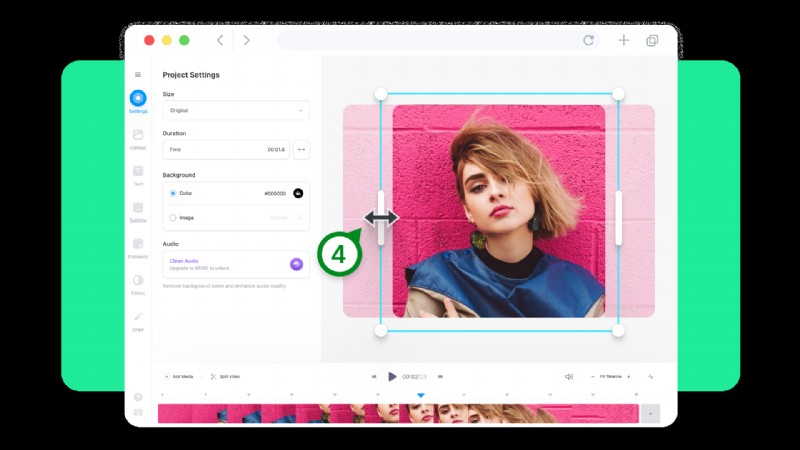Click the Add Media button

coord(179,377)
